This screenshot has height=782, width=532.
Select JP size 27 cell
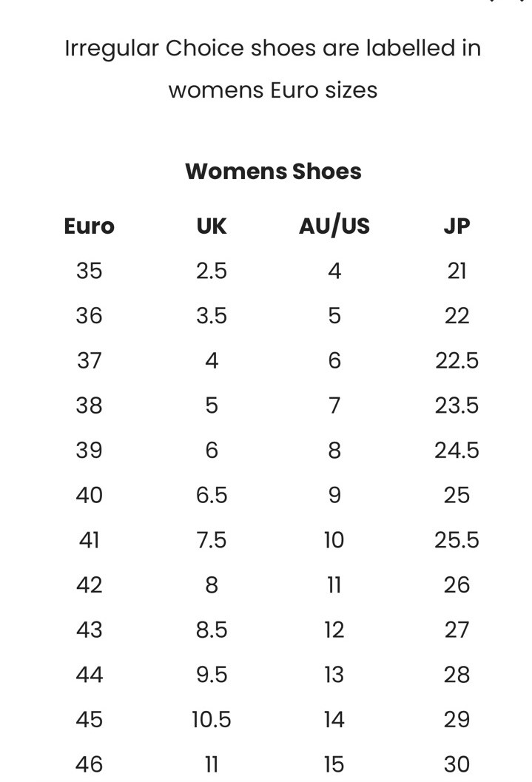pyautogui.click(x=457, y=630)
